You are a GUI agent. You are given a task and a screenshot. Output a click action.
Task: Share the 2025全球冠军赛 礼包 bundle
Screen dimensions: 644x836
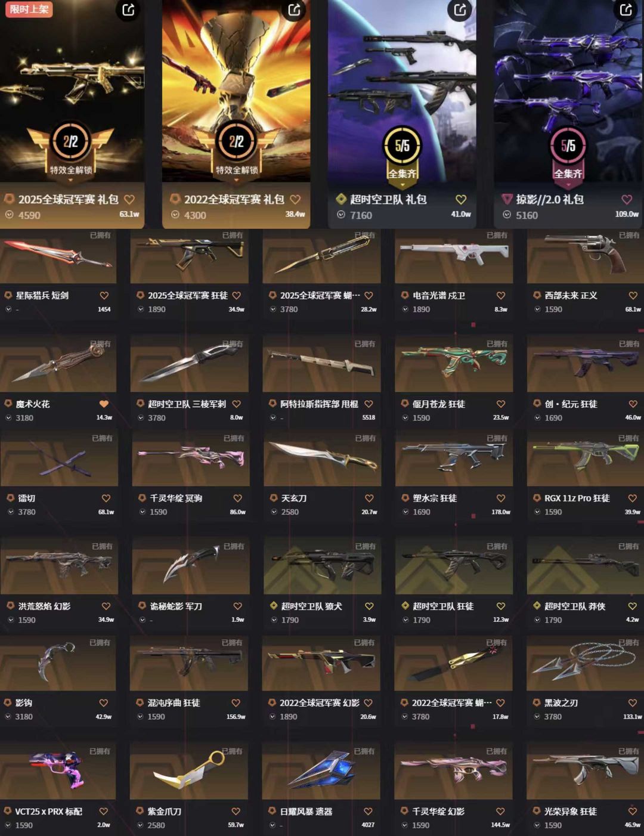coord(129,10)
